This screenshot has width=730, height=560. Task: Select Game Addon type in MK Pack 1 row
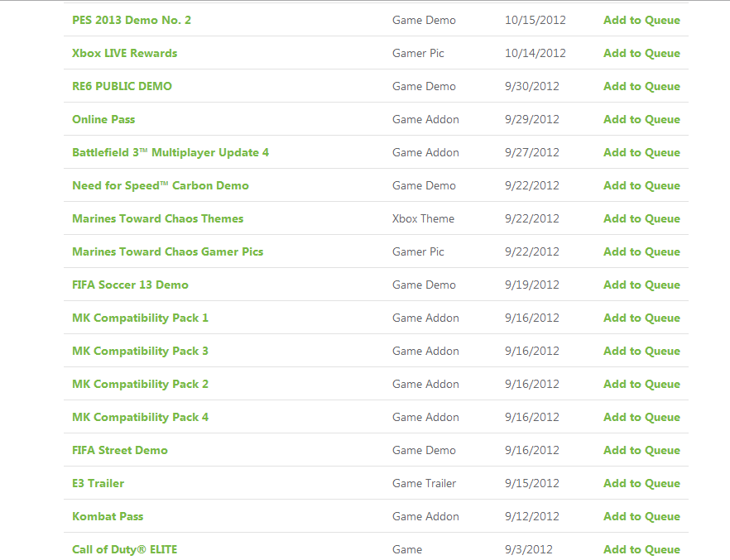pos(425,318)
